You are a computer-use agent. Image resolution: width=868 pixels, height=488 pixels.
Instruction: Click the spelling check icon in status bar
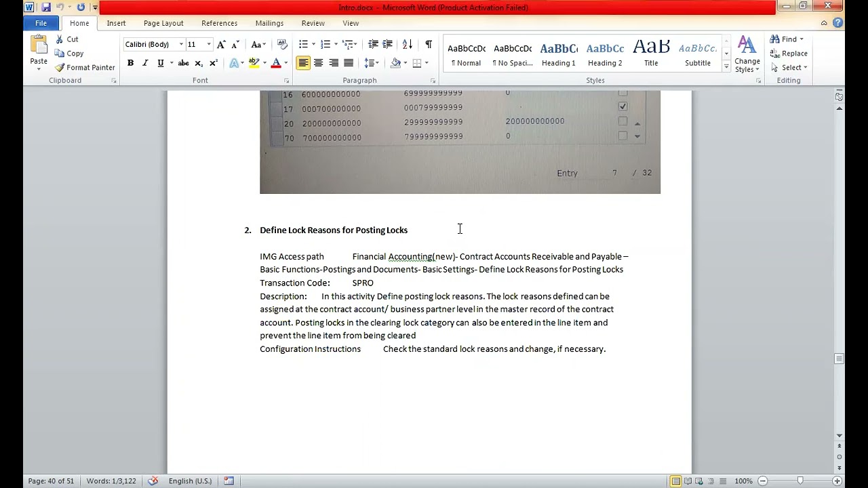(153, 481)
